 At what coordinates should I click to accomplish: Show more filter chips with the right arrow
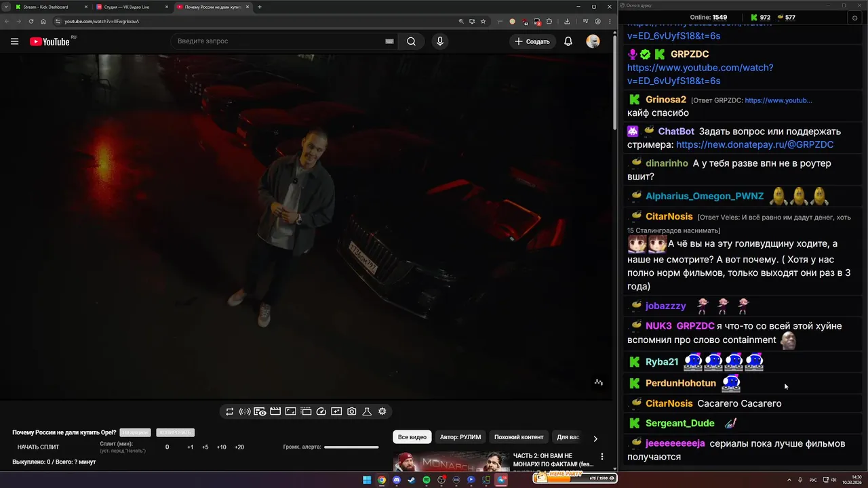point(595,439)
